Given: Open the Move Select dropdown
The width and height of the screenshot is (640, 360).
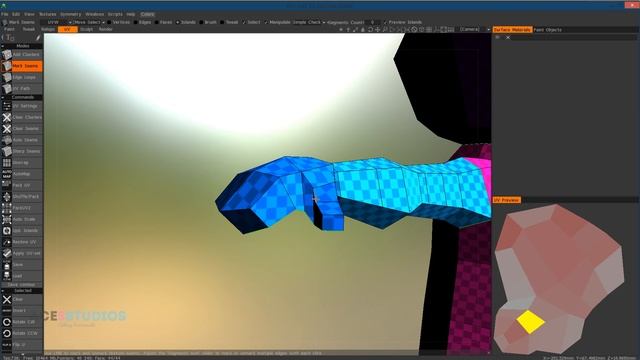Looking at the screenshot, I should pyautogui.click(x=89, y=22).
